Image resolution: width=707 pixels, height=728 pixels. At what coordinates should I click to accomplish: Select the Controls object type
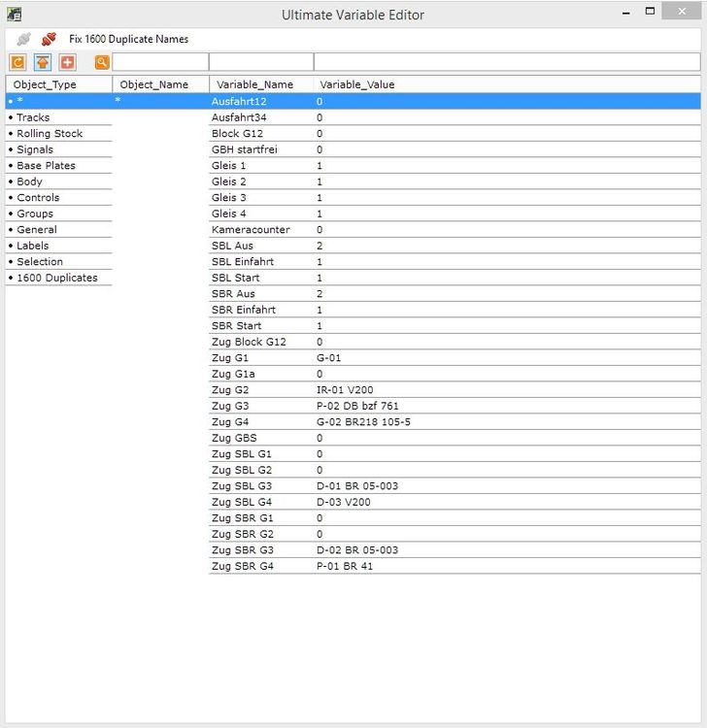click(38, 198)
